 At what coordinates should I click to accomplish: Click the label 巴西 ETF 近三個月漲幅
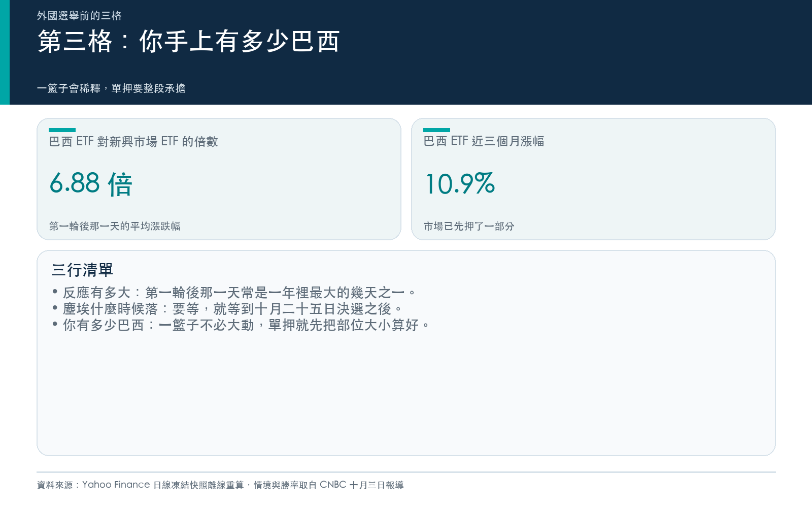[x=484, y=141]
